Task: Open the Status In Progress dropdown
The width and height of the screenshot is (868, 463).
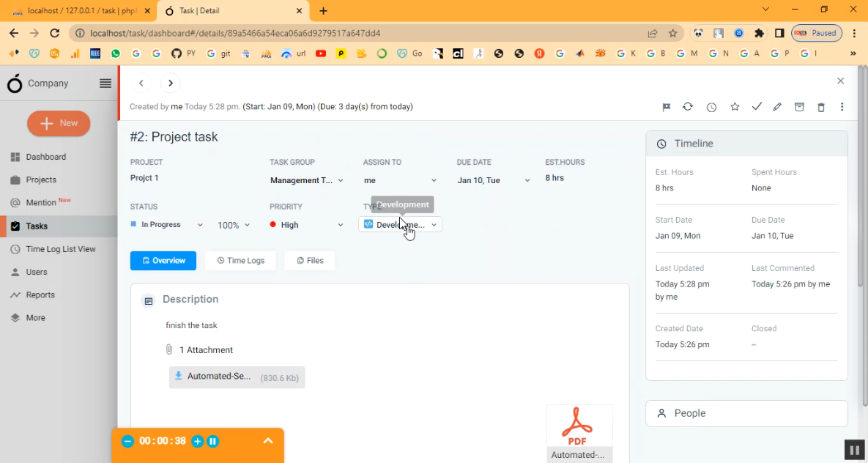Action: pyautogui.click(x=166, y=225)
